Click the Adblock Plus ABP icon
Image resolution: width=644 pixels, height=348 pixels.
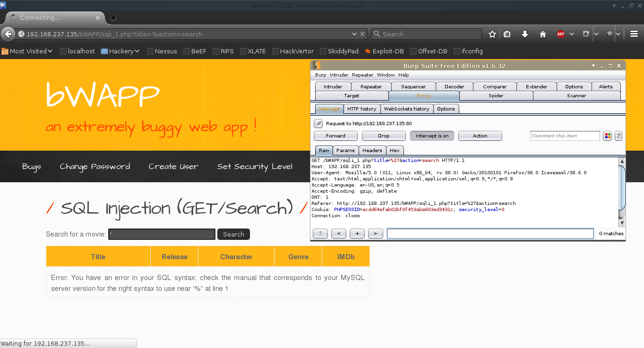[561, 34]
